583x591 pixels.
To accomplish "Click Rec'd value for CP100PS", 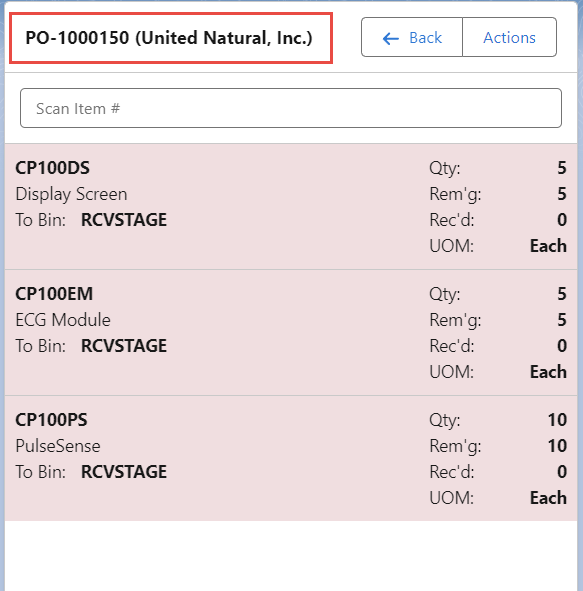I will [562, 472].
